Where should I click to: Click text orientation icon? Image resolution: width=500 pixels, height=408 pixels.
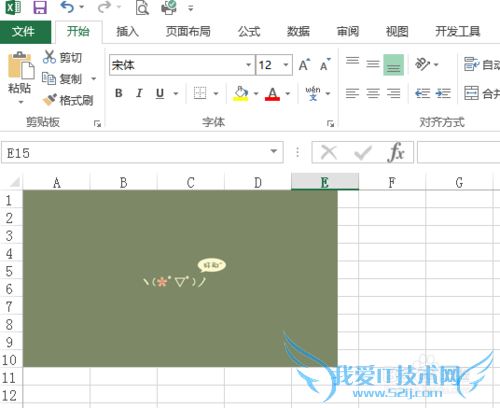pyautogui.click(x=422, y=64)
